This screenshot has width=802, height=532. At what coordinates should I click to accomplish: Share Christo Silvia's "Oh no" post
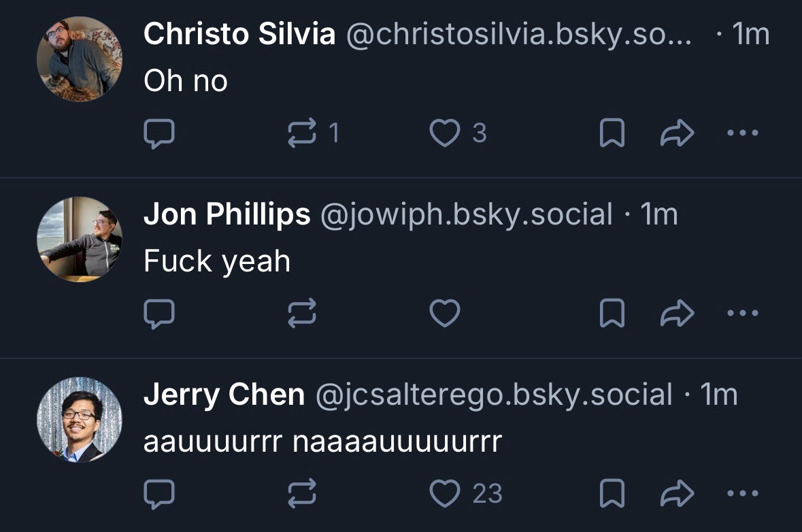678,133
